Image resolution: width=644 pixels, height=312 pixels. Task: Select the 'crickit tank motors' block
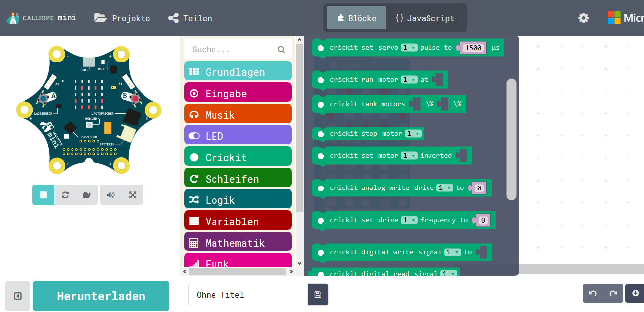[389, 104]
